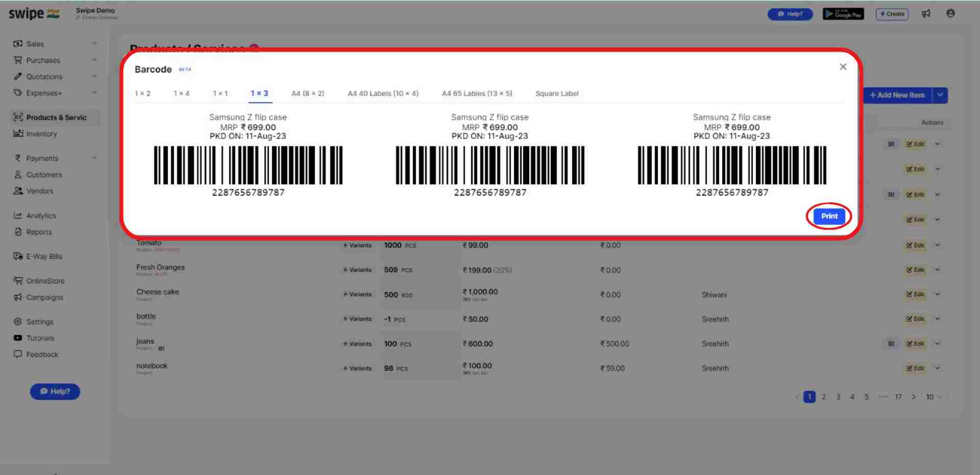This screenshot has width=980, height=475.
Task: Click Edit for the Tomato row
Action: point(916,245)
